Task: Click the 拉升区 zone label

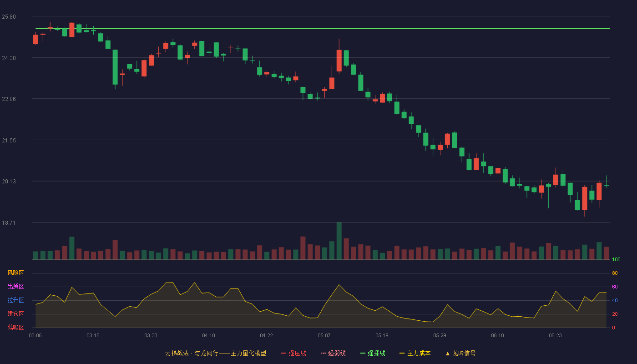Action: point(15,300)
